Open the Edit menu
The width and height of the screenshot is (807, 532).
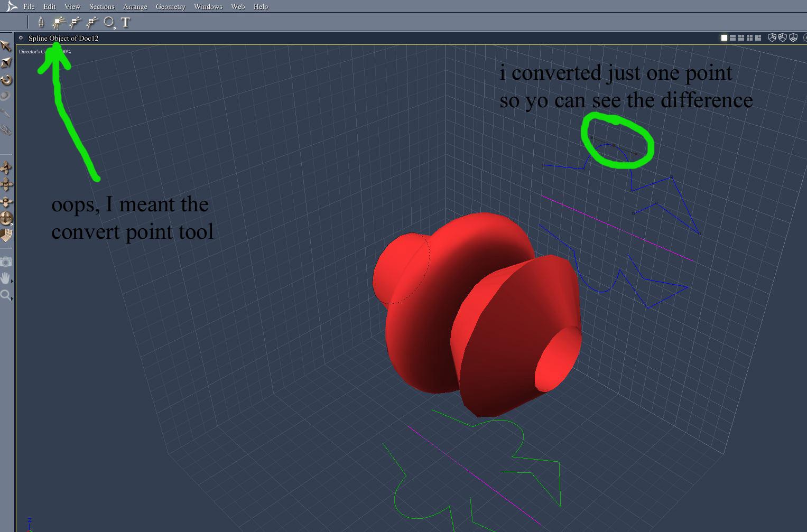pyautogui.click(x=49, y=7)
